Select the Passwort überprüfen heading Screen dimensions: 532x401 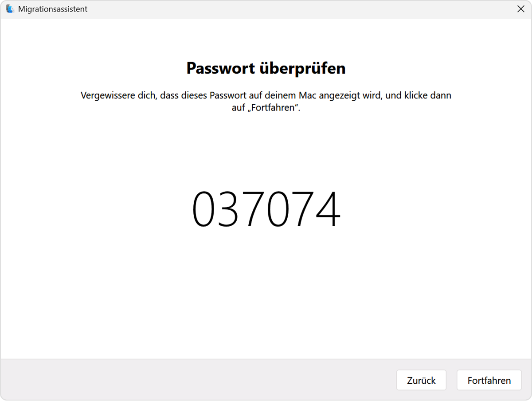coord(266,68)
